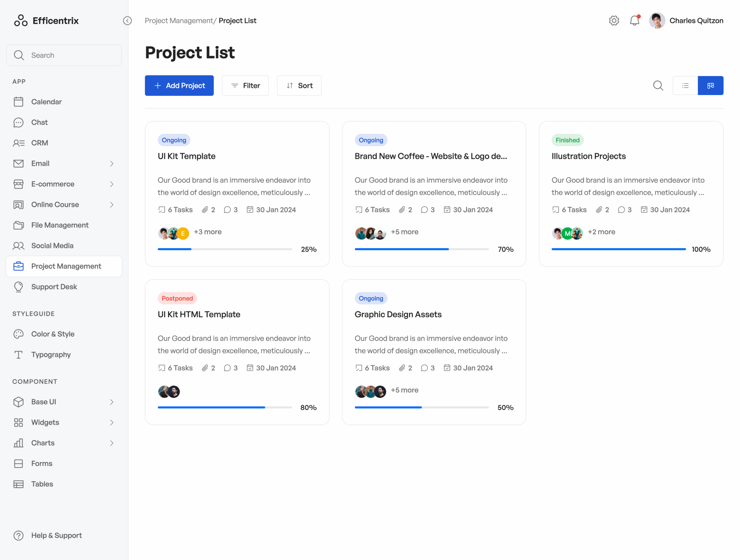View +5 more members on Graphic Design Assets
This screenshot has height=560, width=740.
pos(405,390)
